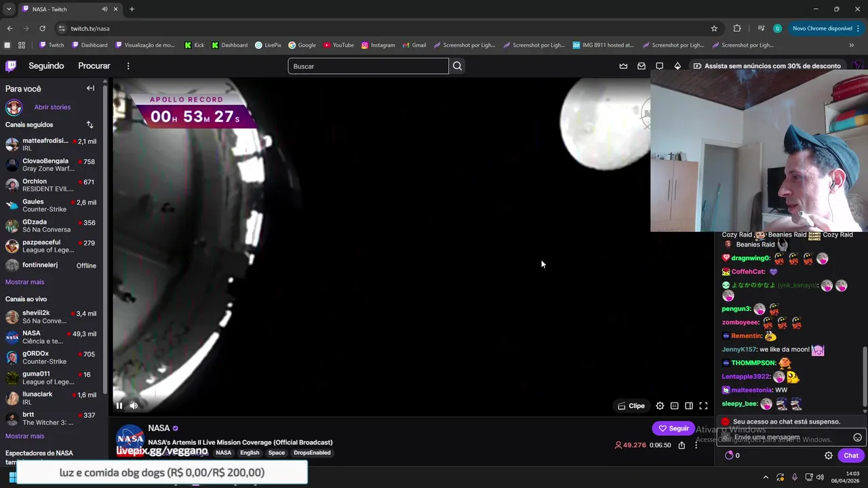Screen dimensions: 868x488
Task: Open the whispers chat bubble icon
Action: pos(659,66)
